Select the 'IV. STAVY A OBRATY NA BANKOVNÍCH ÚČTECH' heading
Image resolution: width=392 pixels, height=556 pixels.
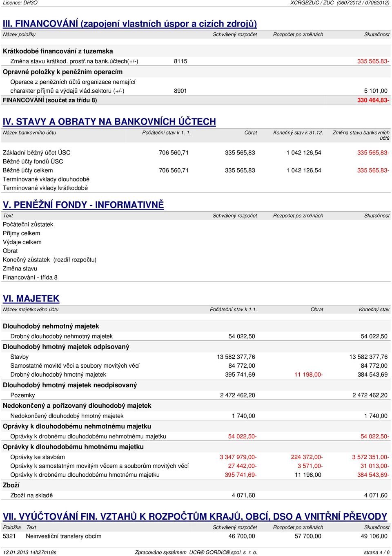(x=109, y=122)
